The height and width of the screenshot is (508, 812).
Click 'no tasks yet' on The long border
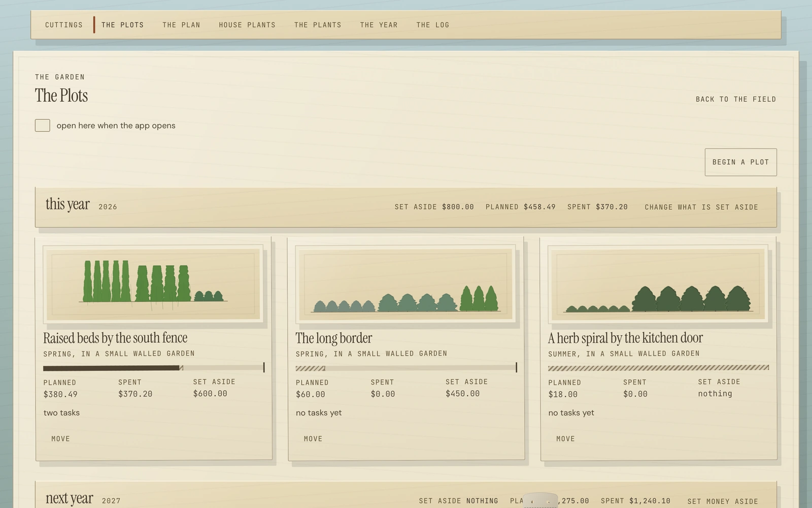(x=319, y=413)
